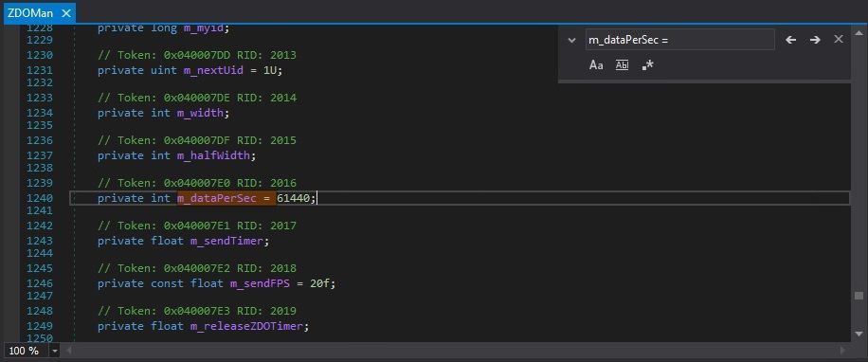This screenshot has height=362, width=868.
Task: Click line number 1240 in the gutter
Action: pos(39,198)
